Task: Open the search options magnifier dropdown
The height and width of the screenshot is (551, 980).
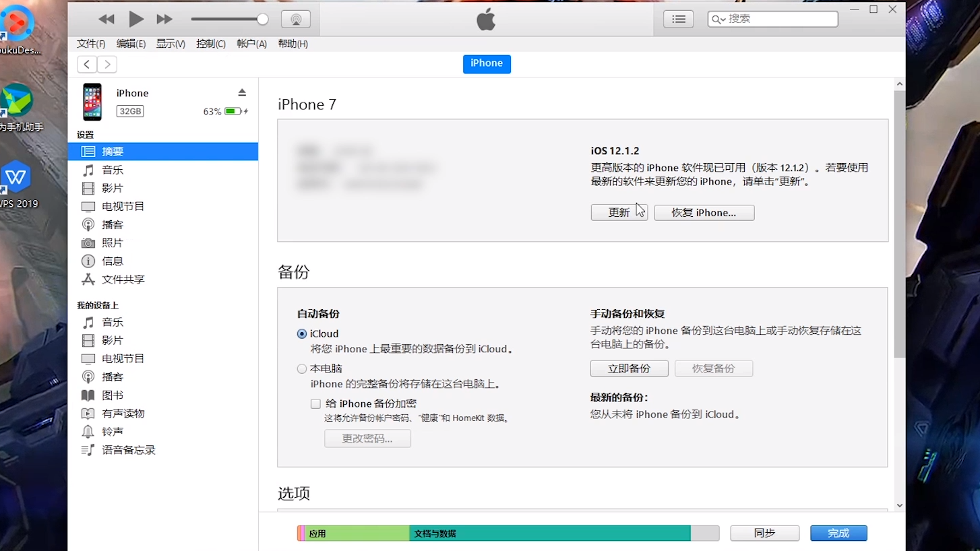Action: (719, 20)
